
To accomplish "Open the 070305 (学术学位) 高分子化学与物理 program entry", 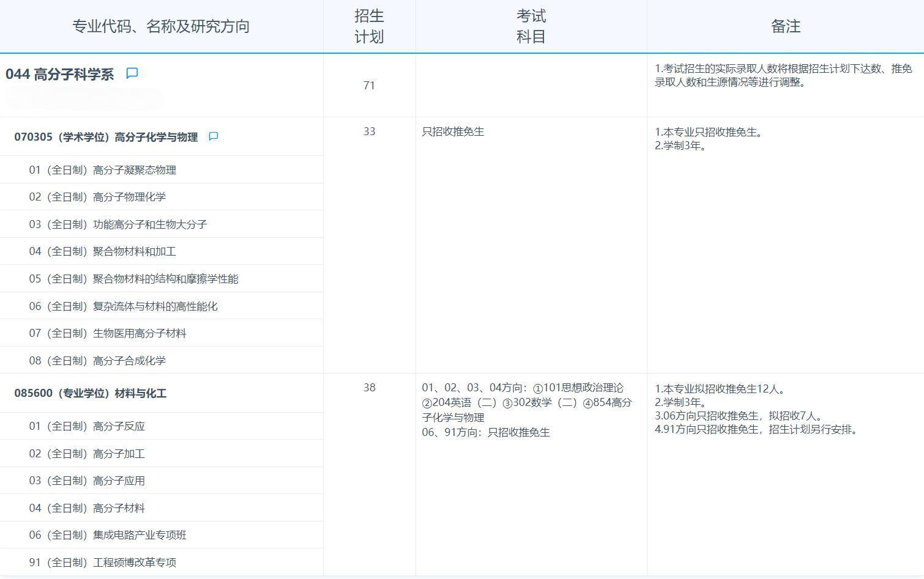I will (x=106, y=137).
